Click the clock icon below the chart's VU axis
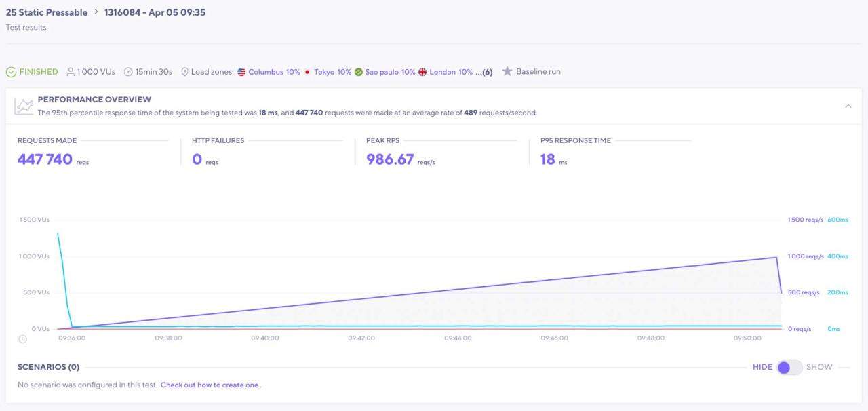 coord(22,338)
